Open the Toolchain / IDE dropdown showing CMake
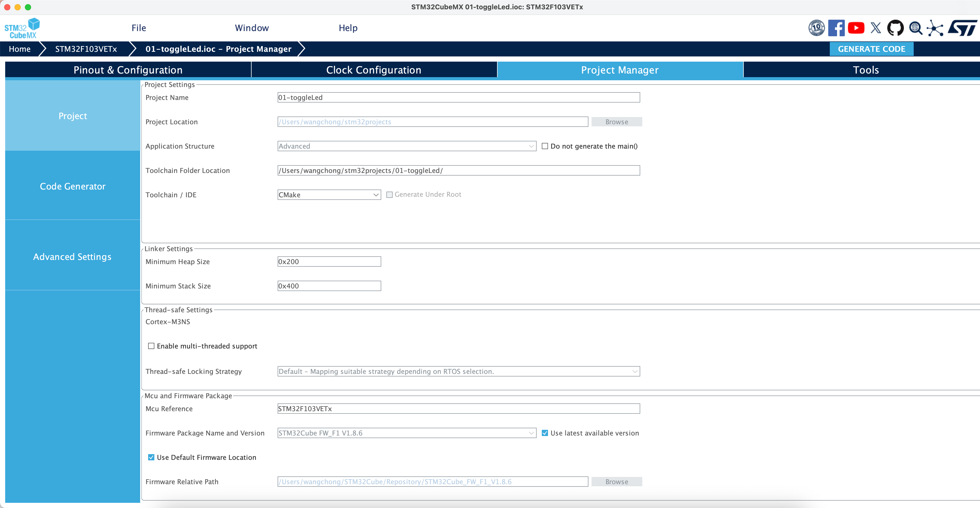 coord(329,195)
